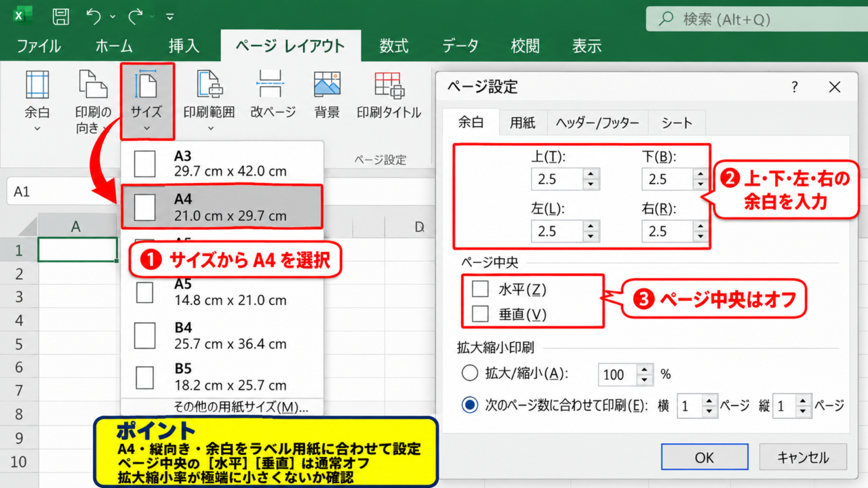Viewport: 868px width, 488px height.
Task: Switch to ヘッダー/フッター tab
Action: (x=597, y=123)
